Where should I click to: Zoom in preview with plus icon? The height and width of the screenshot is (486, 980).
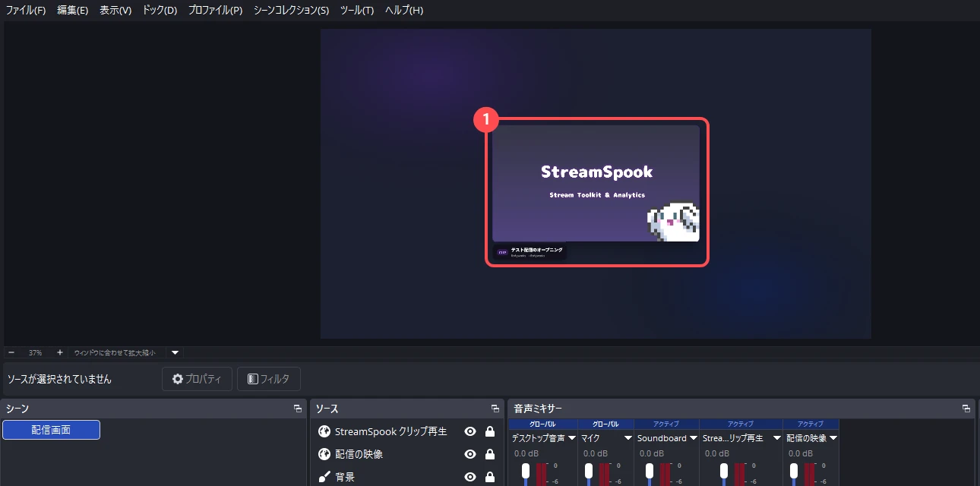pyautogui.click(x=60, y=352)
